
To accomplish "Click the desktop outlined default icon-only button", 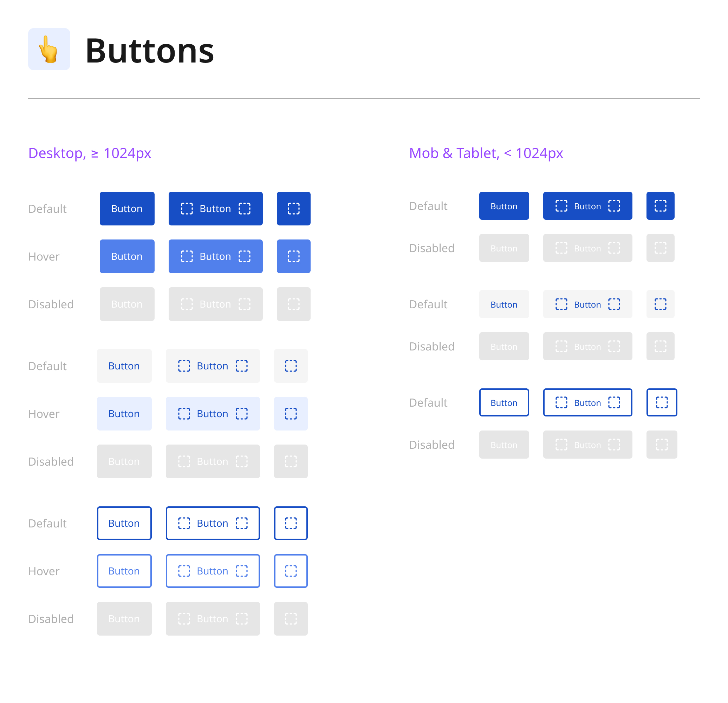I will coord(291,523).
